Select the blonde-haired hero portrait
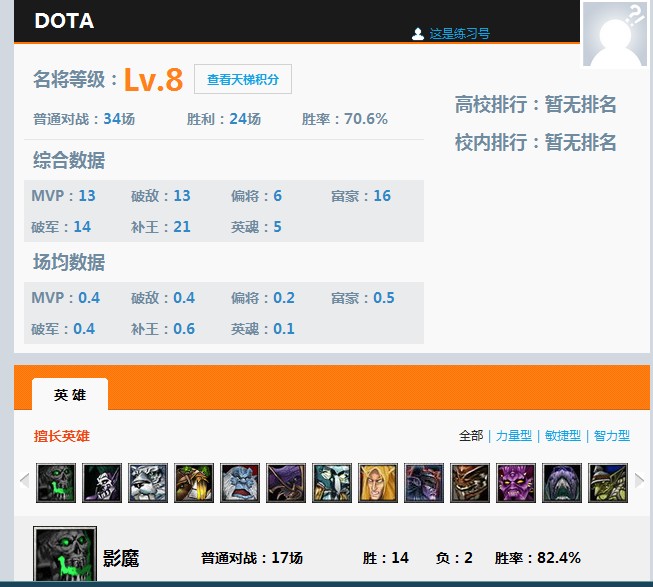 [x=378, y=483]
